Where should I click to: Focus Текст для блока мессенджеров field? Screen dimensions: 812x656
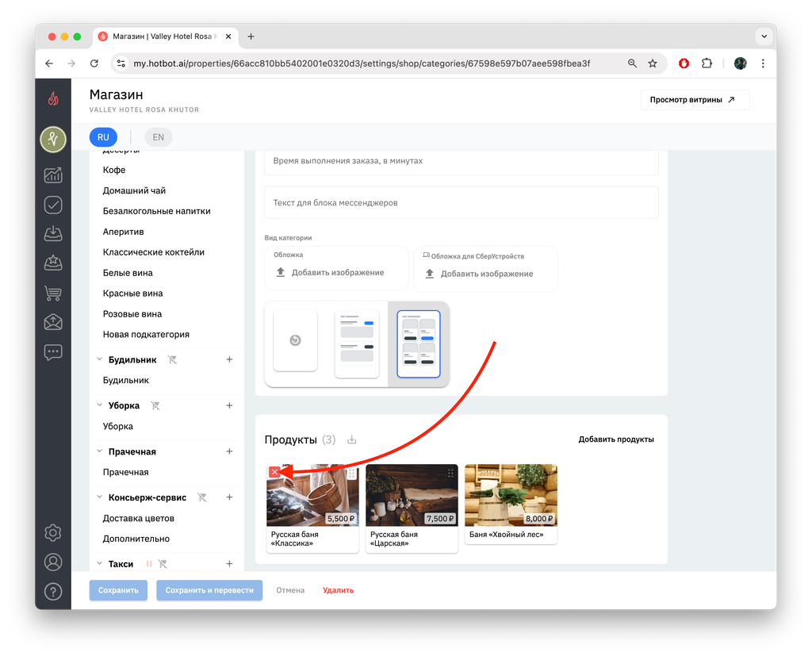click(x=462, y=202)
